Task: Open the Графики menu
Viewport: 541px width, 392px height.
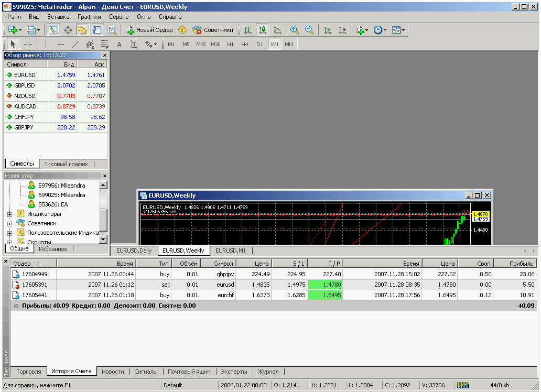Action: (89, 17)
